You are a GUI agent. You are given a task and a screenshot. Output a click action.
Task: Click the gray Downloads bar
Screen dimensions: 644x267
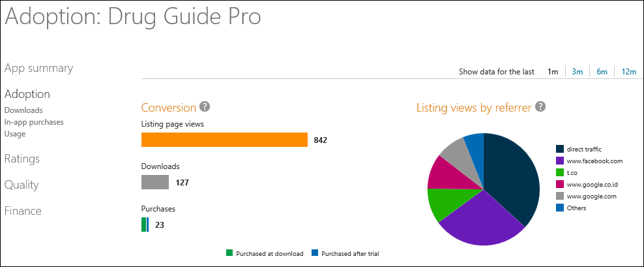click(x=155, y=182)
